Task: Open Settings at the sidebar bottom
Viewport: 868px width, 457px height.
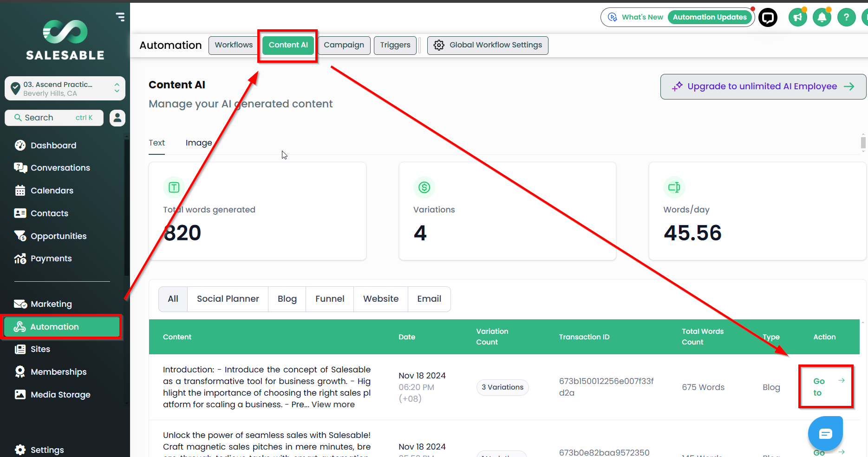Action: pos(47,450)
